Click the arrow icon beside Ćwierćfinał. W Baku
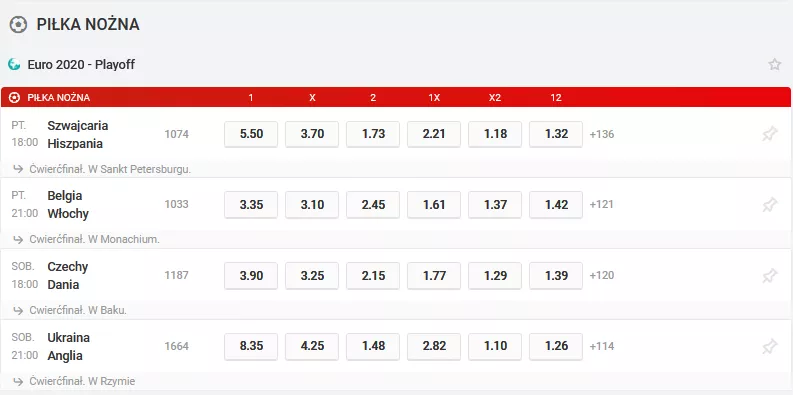The image size is (793, 395). pyautogui.click(x=19, y=311)
